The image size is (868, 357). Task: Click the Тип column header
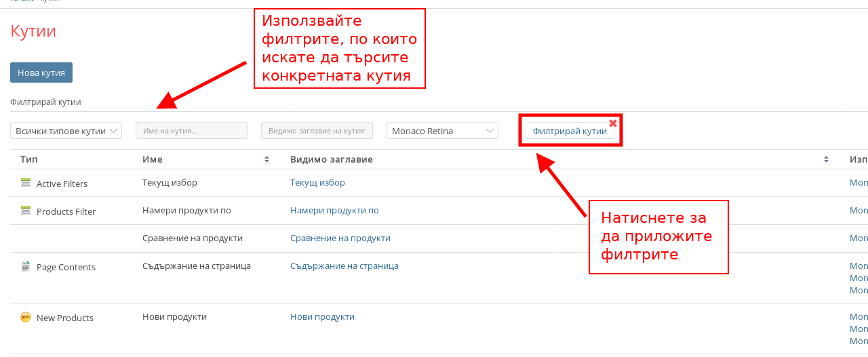click(x=29, y=159)
